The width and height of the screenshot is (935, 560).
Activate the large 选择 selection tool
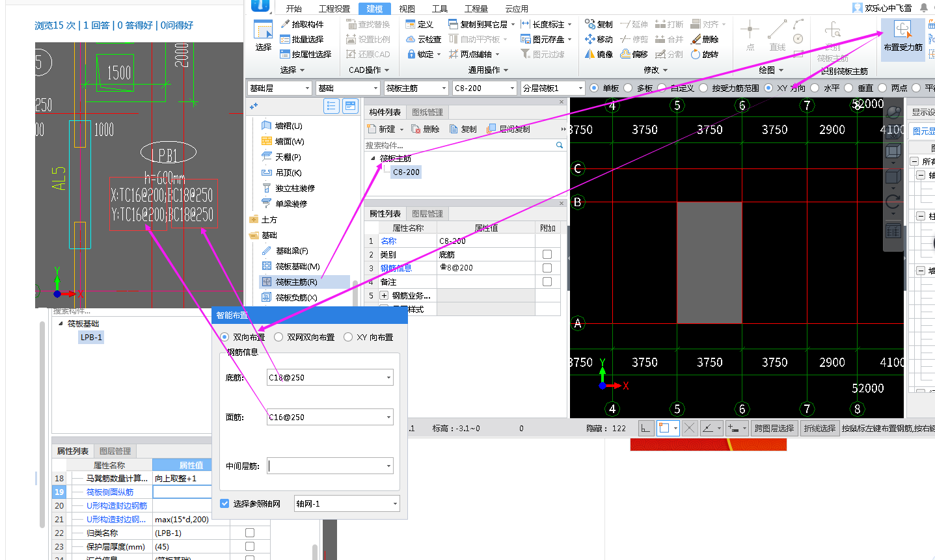tap(263, 36)
